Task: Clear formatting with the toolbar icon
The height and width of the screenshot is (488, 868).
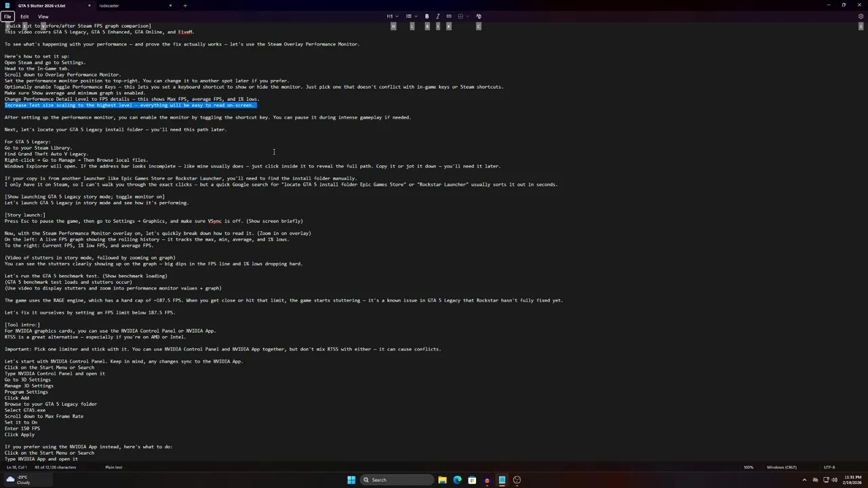Action: [x=478, y=16]
